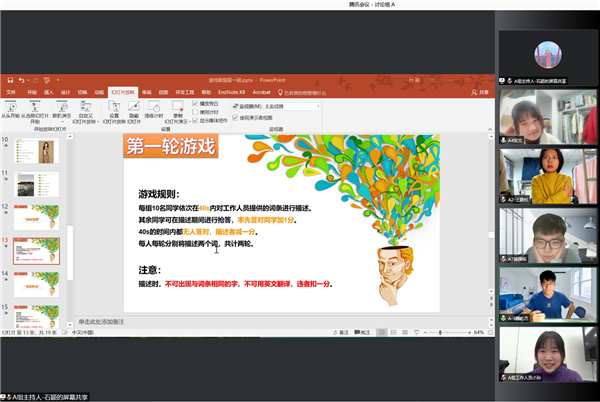Click the Save icon in quick access toolbar
Image resolution: width=600 pixels, height=402 pixels.
coord(8,80)
